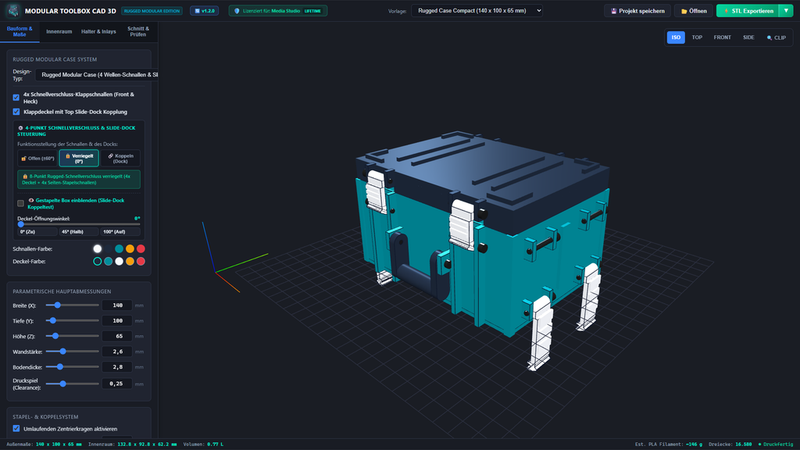Click the Öffnen folder button
The width and height of the screenshot is (800, 450).
(693, 11)
